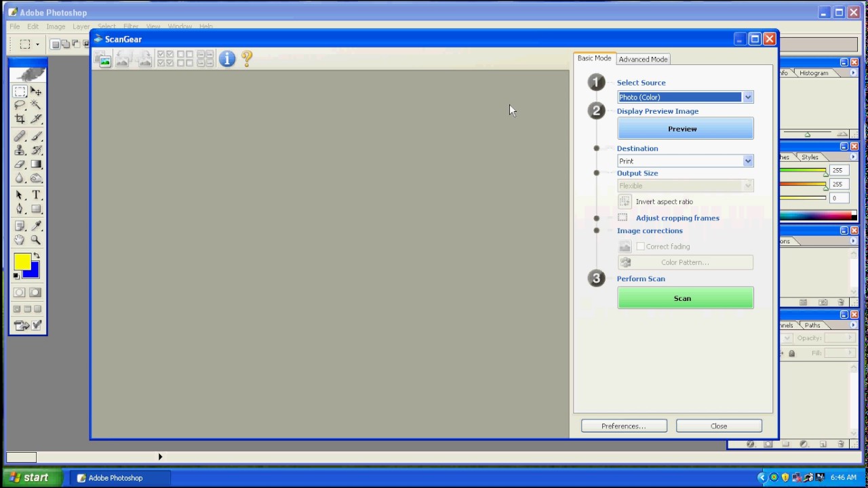
Task: Click the blue Preview button
Action: (685, 129)
